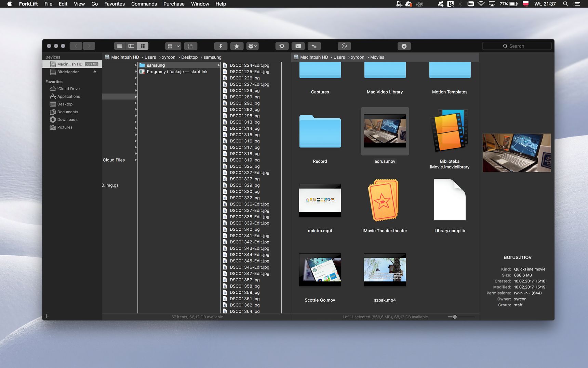
Task: Switch to column view mode
Action: [x=131, y=46]
